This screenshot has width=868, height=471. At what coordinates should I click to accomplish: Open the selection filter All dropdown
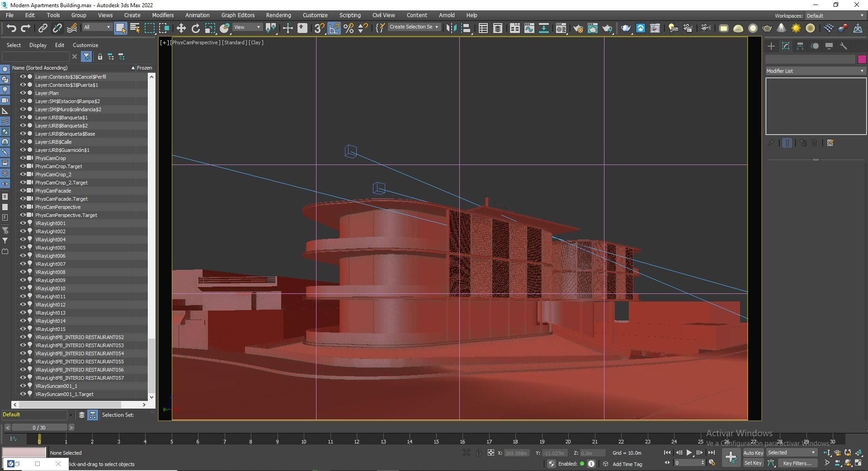pos(97,27)
